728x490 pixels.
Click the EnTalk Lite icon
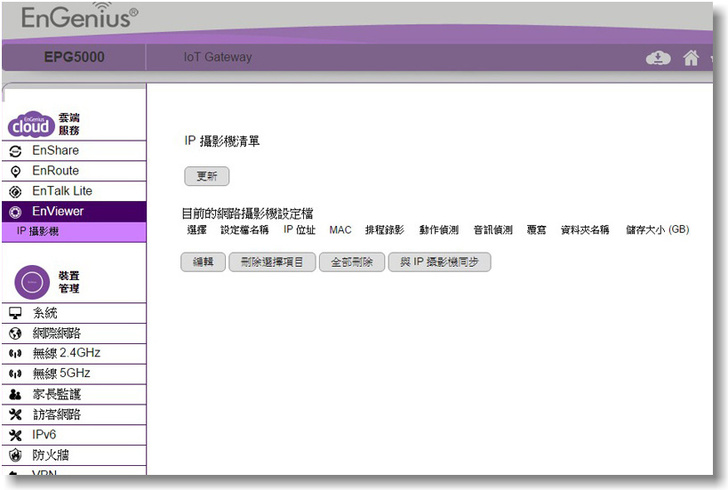tap(15, 191)
